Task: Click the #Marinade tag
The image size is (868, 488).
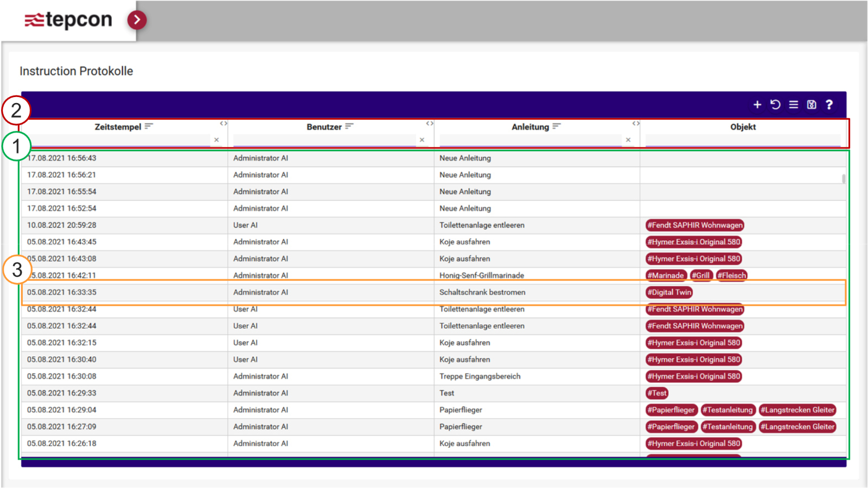Action: [x=666, y=275]
